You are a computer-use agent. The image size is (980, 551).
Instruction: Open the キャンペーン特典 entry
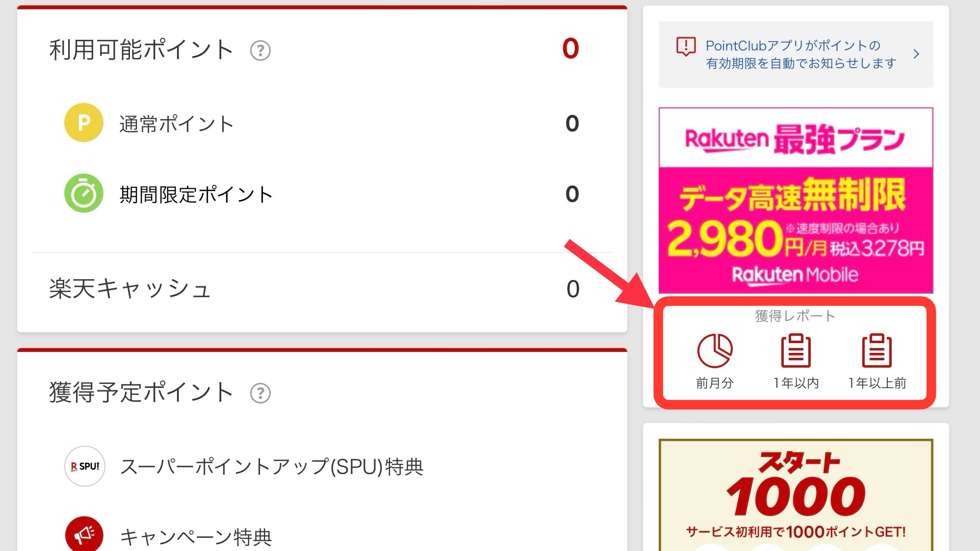[196, 537]
